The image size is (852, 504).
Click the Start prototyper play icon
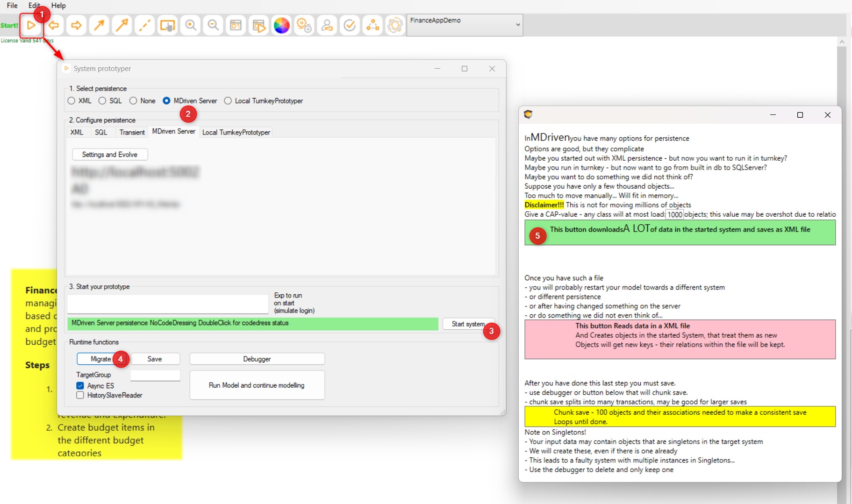click(31, 25)
